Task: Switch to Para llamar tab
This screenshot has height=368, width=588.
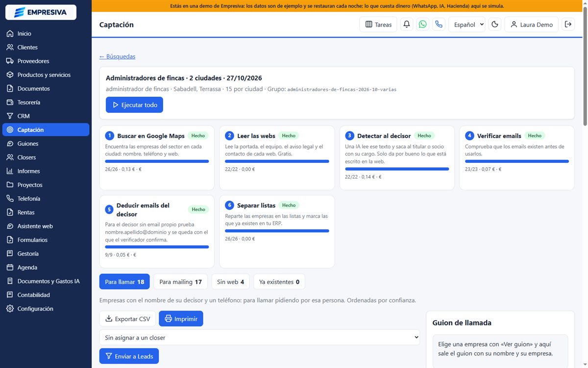Action: [124, 282]
